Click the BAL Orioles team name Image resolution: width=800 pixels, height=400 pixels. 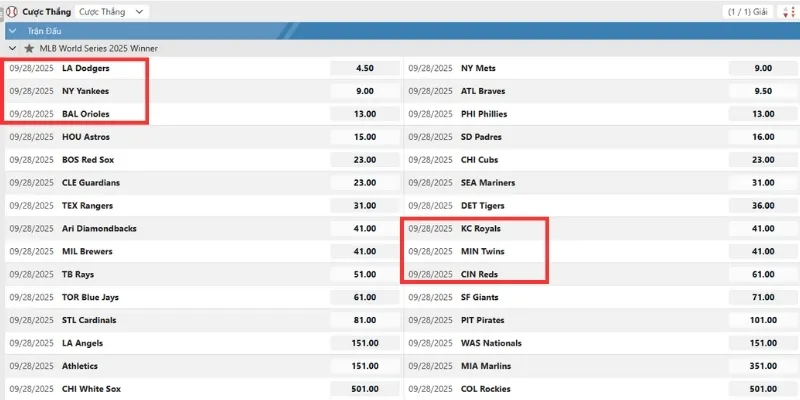point(86,114)
